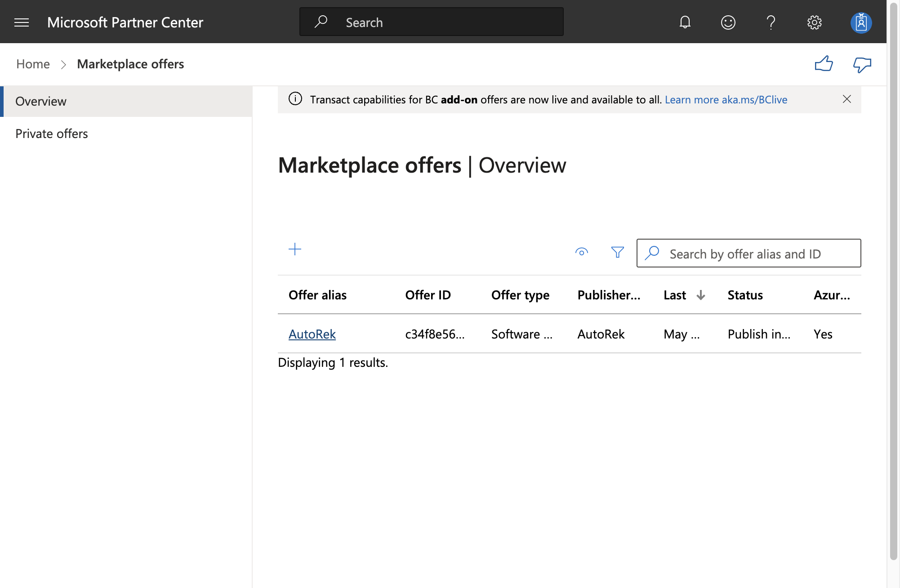Screen dimensions: 900x588
Task: Focus the Search by offer alias and ID field
Action: (749, 253)
